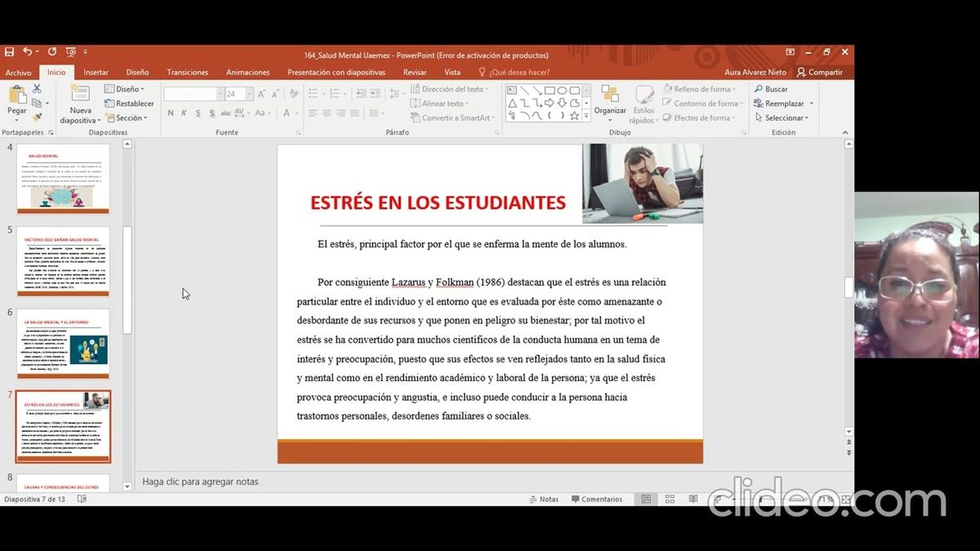980x551 pixels.
Task: Click the Normal view icon in status bar
Action: click(x=646, y=499)
